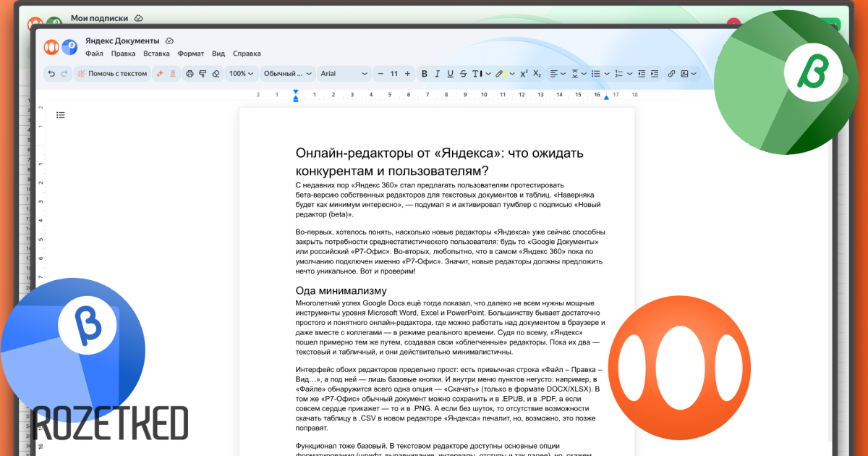868x456 pixels.
Task: Click the numbered list icon
Action: [618, 73]
